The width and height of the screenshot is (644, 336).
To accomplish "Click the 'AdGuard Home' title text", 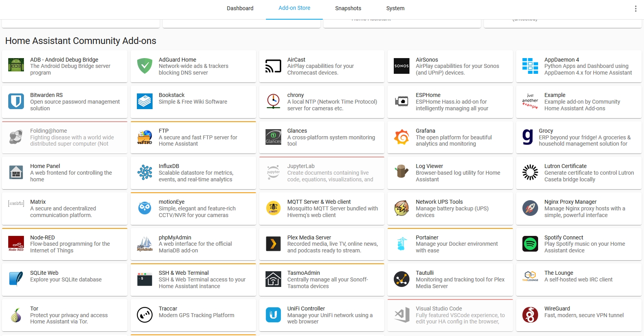I will coord(177,60).
